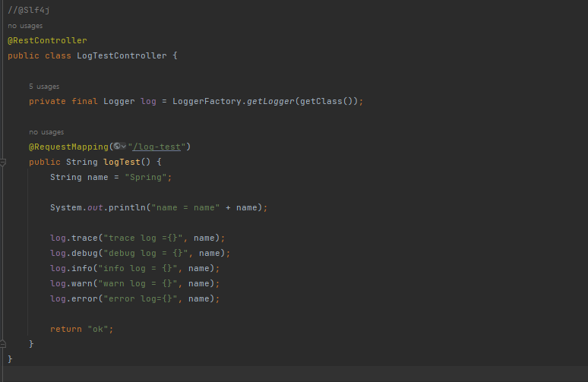The image size is (588, 382).
Task: Click the System.out.println statement
Action: click(159, 207)
